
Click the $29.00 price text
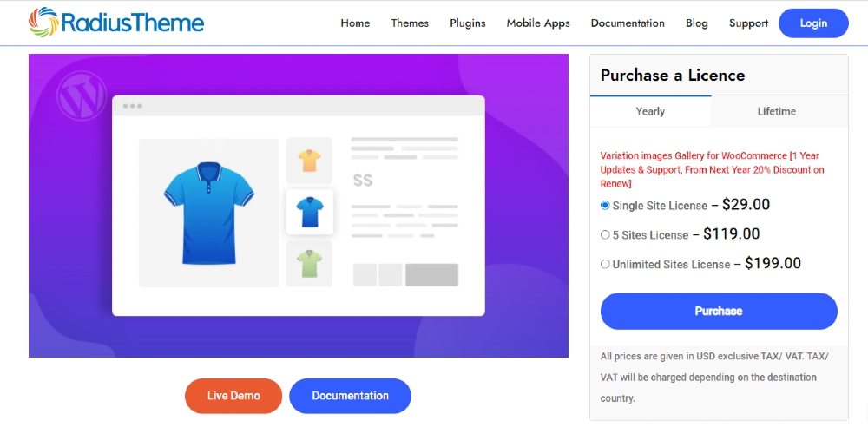click(746, 204)
